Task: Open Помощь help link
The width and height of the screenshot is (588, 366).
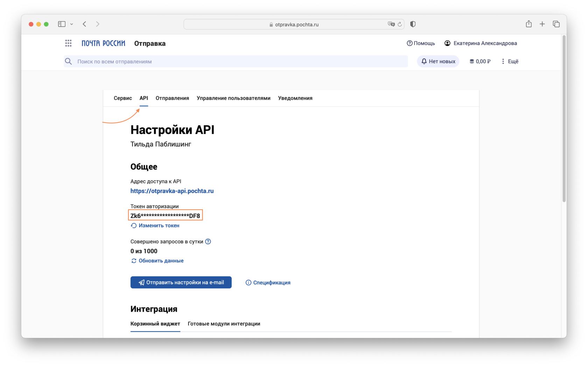Action: (x=421, y=43)
